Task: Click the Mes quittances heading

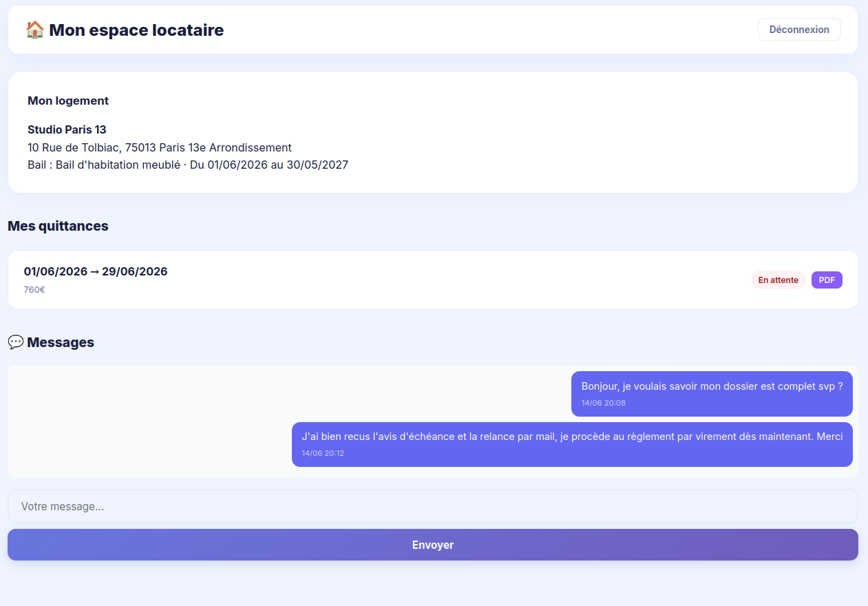Action: [58, 226]
